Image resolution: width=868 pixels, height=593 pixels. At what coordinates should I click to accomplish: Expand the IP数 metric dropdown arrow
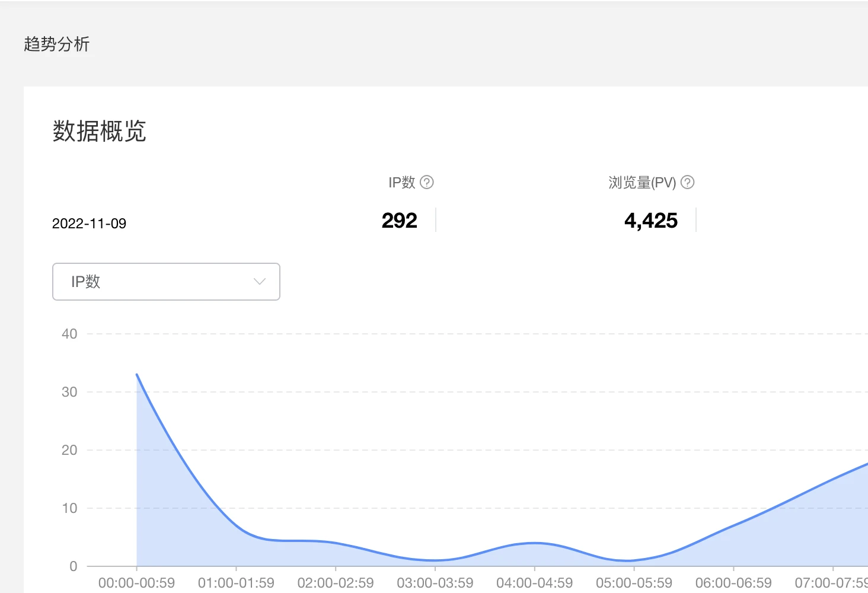pyautogui.click(x=259, y=282)
